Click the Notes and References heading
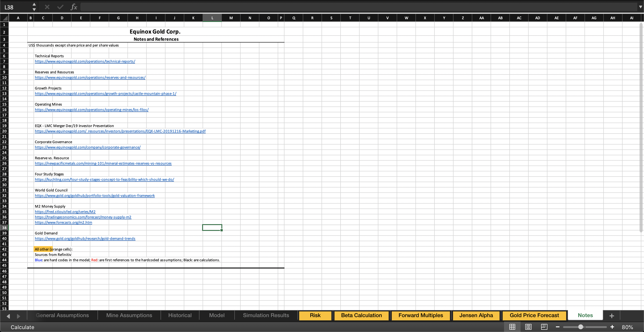 (156, 39)
